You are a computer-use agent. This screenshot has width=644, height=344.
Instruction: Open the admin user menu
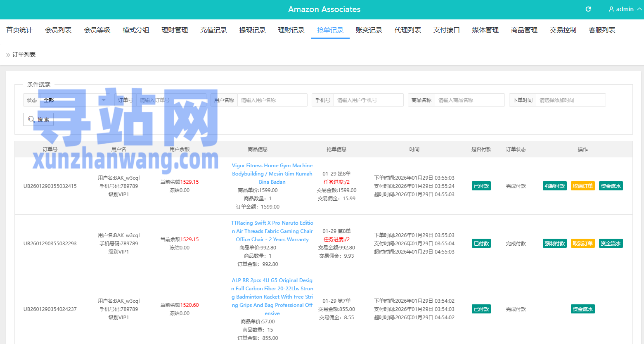coord(625,9)
